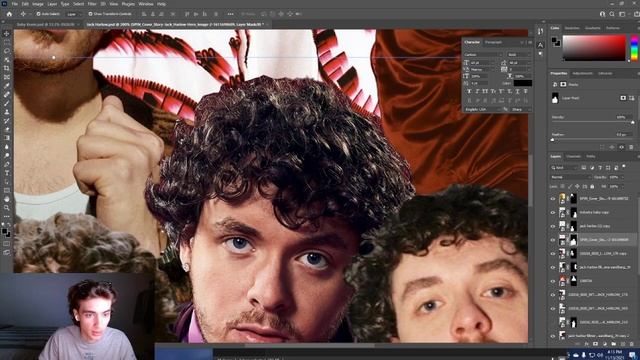
Task: Select the Dodge tool
Action: tap(7, 156)
